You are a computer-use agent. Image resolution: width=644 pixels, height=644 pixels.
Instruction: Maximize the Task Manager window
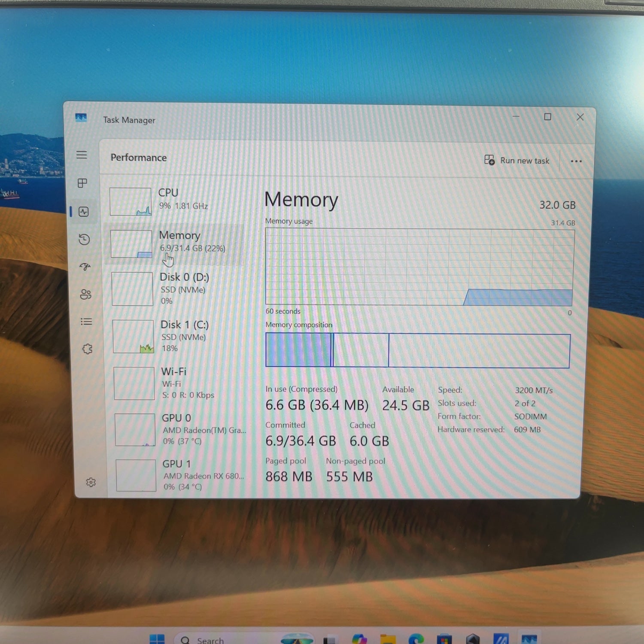pos(547,117)
